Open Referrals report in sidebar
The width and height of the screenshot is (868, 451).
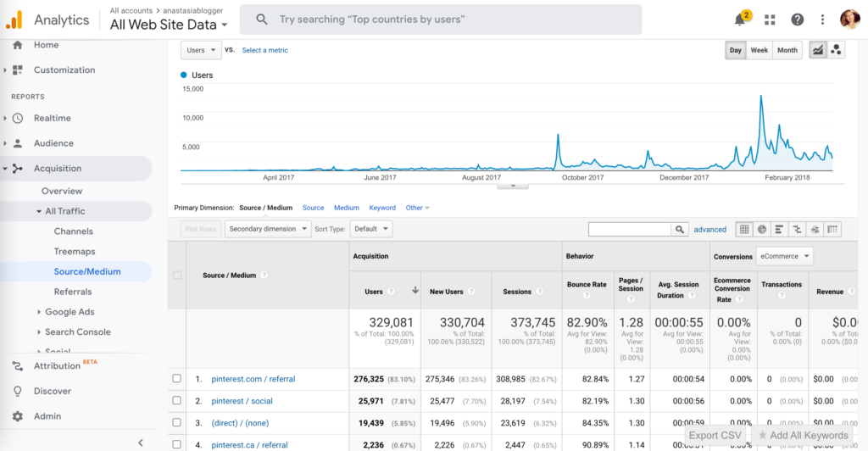pos(73,292)
